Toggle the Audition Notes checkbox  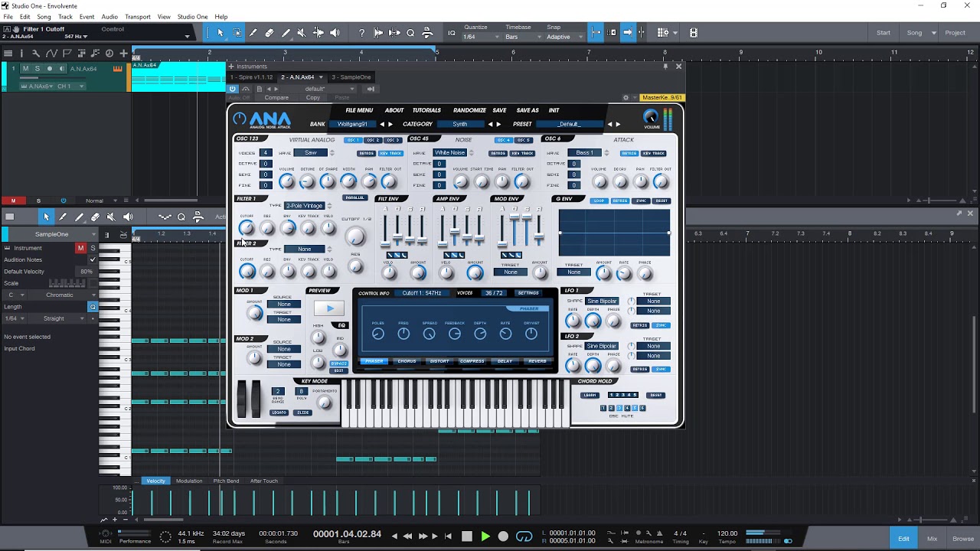tap(93, 260)
